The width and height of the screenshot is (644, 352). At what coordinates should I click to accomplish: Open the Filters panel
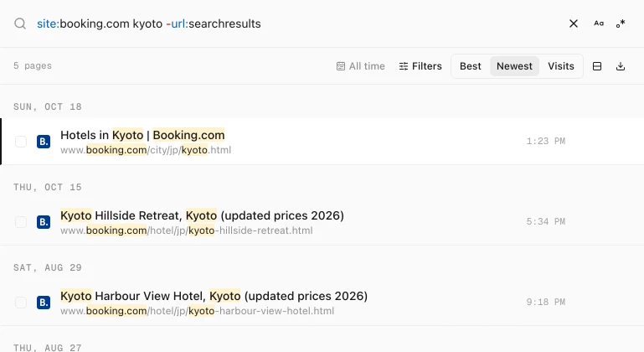[x=420, y=66]
